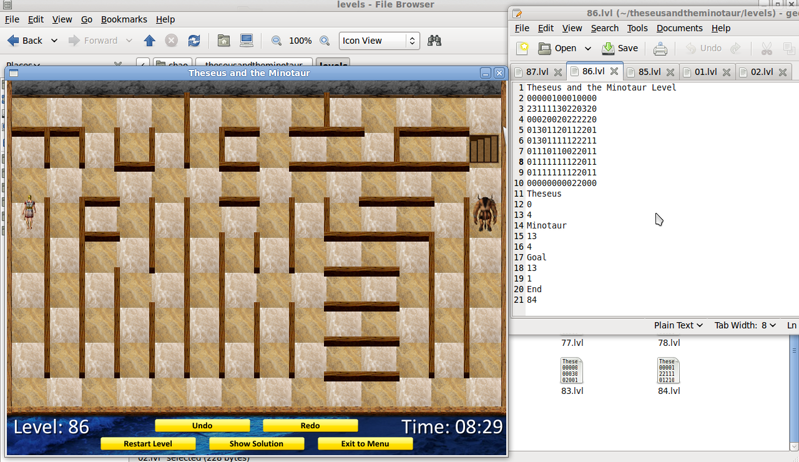
Task: Close the 87.lvl tab
Action: 558,72
